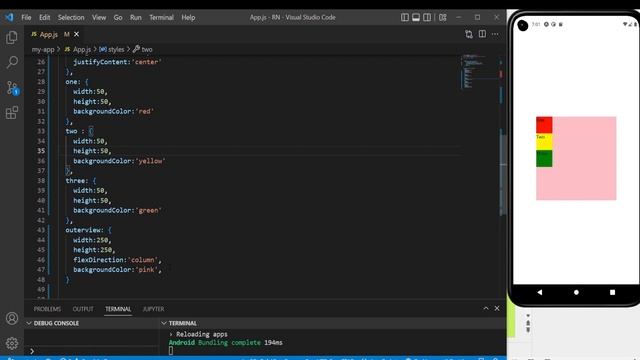Screen dimensions: 640x360
Task: Open the Run menu
Action: pos(136,17)
